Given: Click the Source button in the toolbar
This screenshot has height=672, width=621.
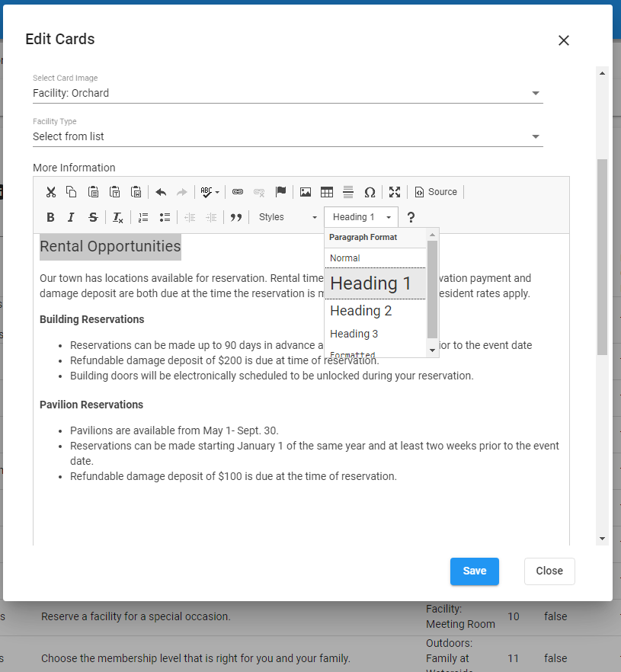Looking at the screenshot, I should [x=437, y=192].
